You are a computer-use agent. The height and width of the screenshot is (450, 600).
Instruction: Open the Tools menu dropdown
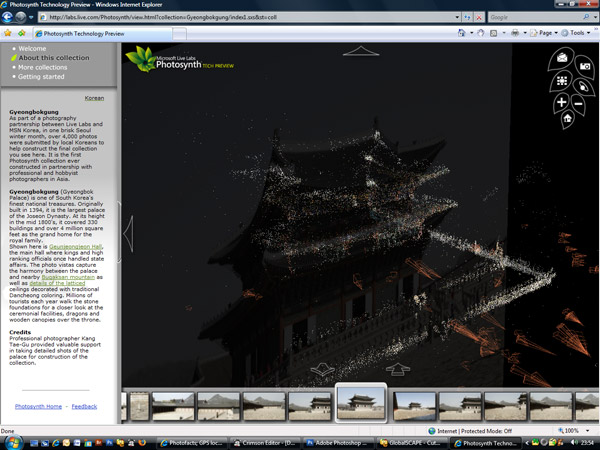click(x=576, y=33)
